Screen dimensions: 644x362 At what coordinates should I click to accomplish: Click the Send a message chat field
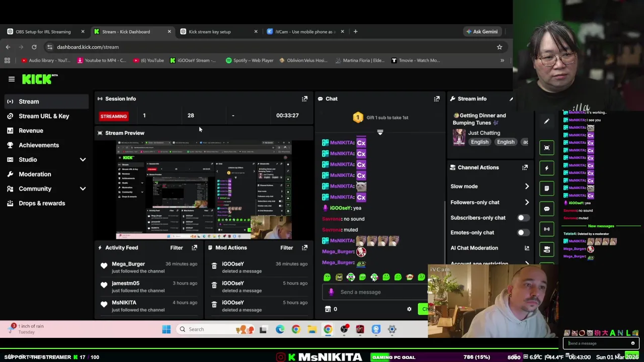pos(375,292)
